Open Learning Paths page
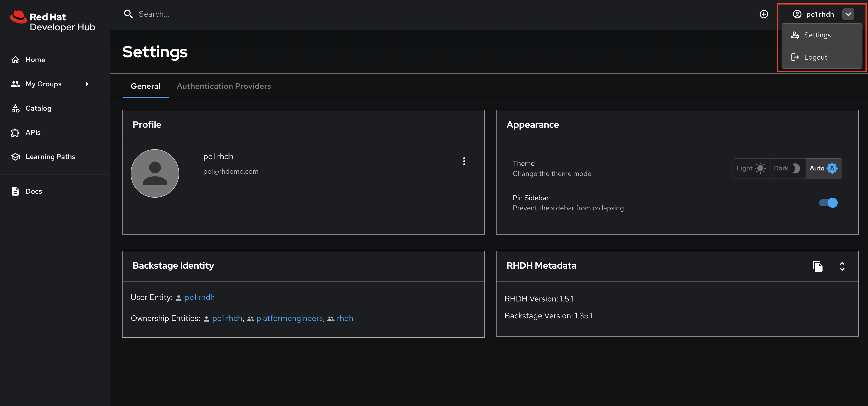Image resolution: width=868 pixels, height=406 pixels. pyautogui.click(x=55, y=157)
